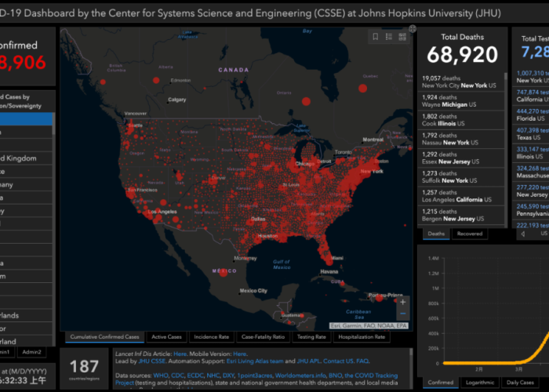Select the Case-Fatality Ratio tab
The image size is (549, 392).
click(263, 337)
